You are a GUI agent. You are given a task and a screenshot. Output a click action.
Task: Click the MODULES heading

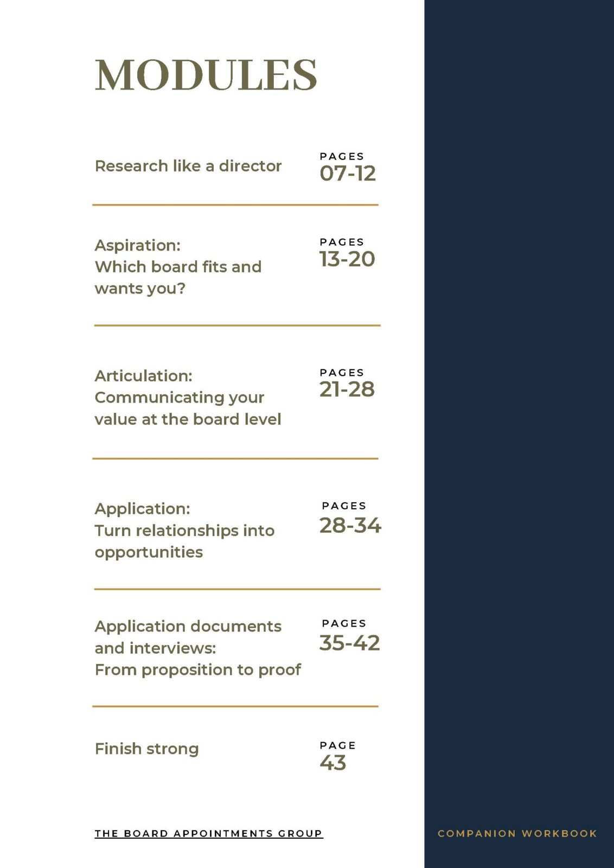(206, 75)
